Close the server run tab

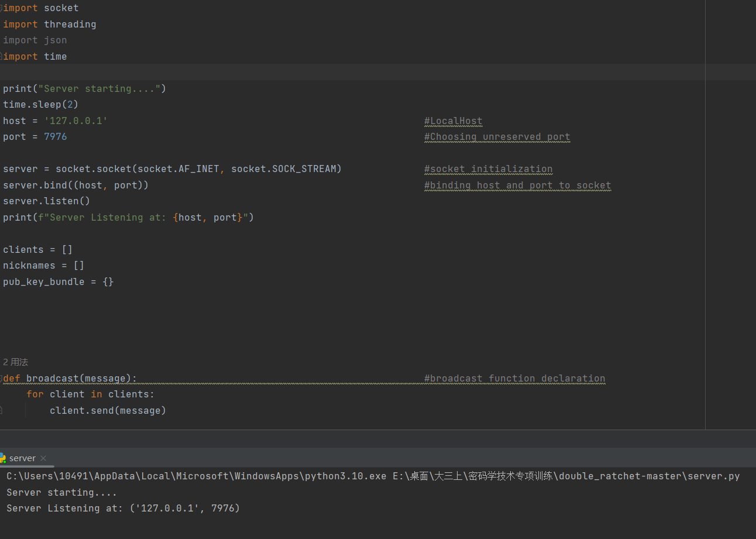(43, 458)
